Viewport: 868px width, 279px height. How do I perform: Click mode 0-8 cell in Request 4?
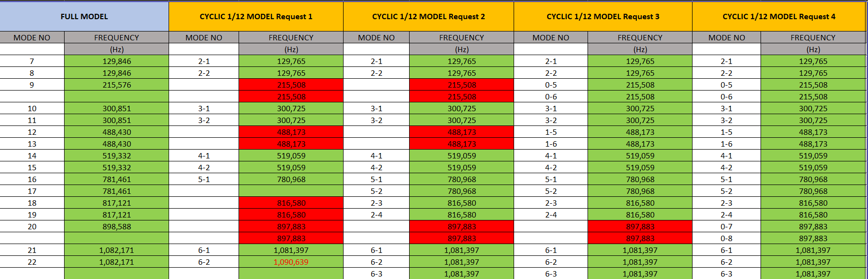coord(727,238)
